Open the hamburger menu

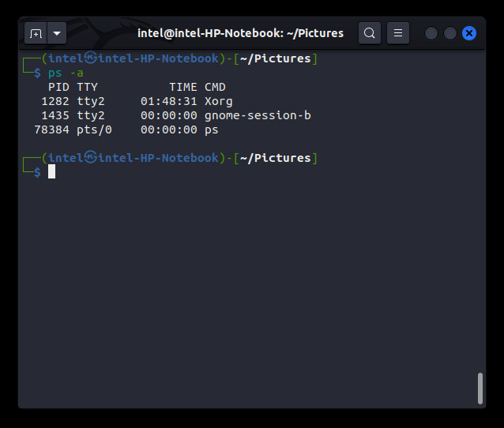(x=398, y=33)
